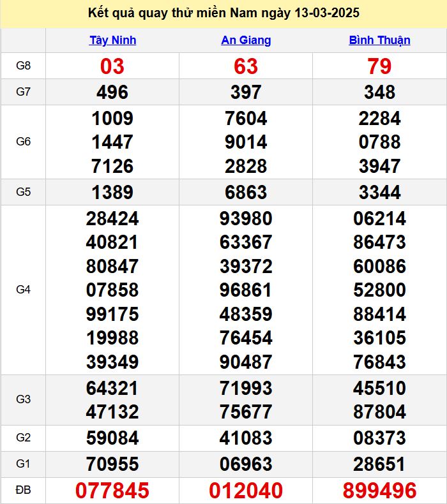Select the ĐB row label
Viewport: 447px width, 504px height.
tap(23, 490)
